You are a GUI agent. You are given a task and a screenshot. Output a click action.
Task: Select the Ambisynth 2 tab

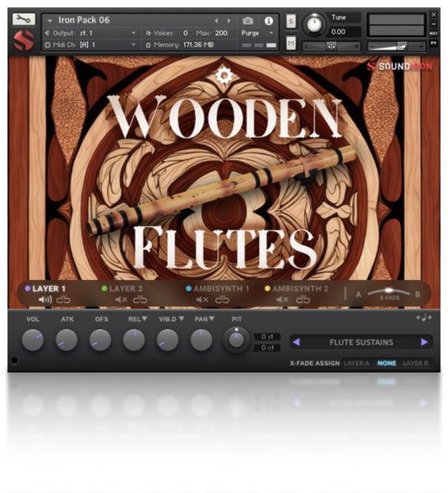[x=301, y=288]
